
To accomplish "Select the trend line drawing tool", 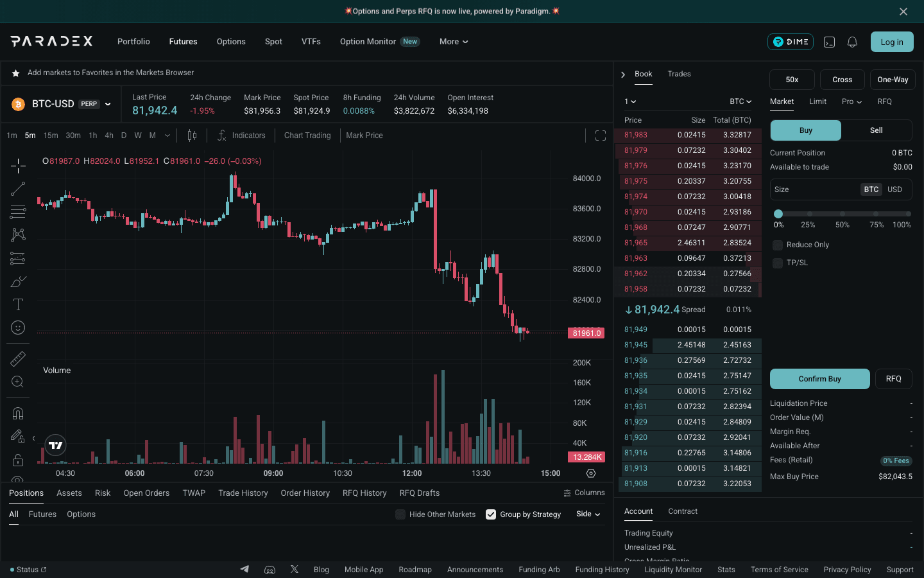I will click(18, 189).
